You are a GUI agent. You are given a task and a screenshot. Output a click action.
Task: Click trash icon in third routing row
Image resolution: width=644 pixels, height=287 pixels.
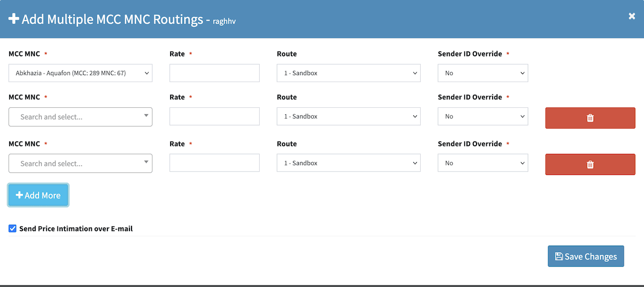590,164
